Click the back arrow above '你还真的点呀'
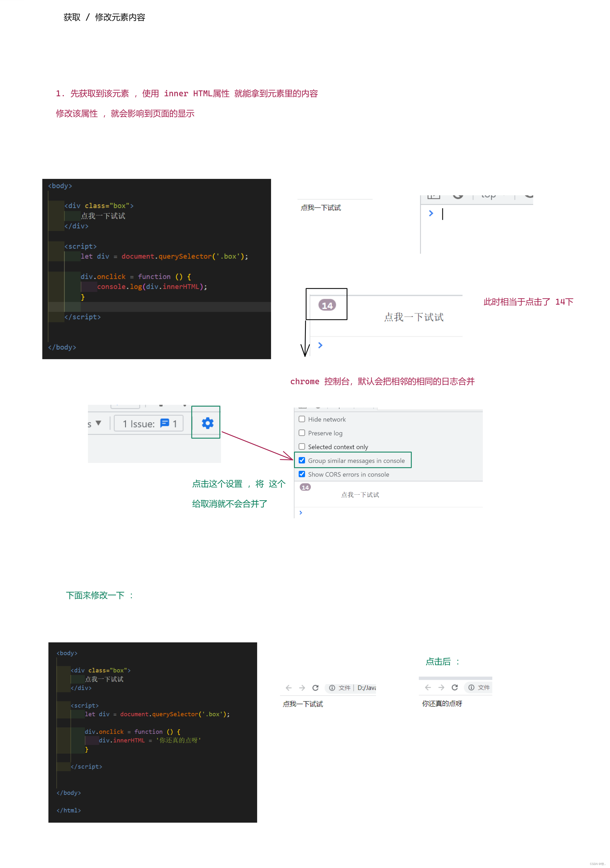This screenshot has height=868, width=610. coord(428,687)
